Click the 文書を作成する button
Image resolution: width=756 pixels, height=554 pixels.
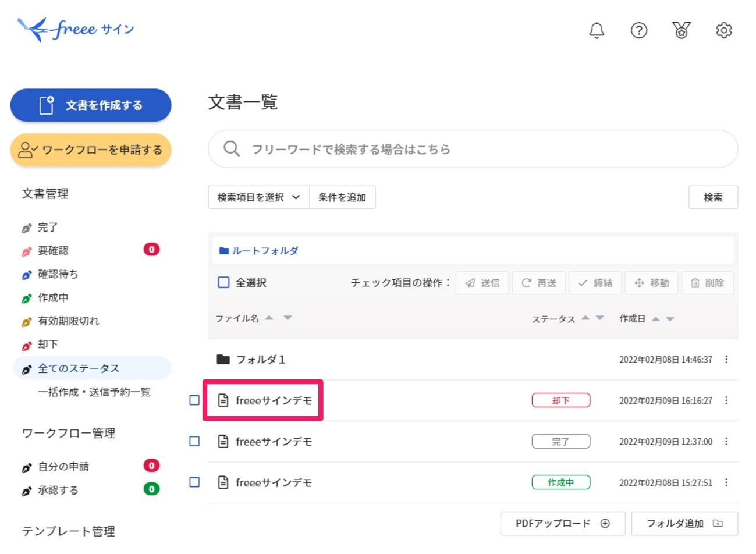click(x=91, y=105)
